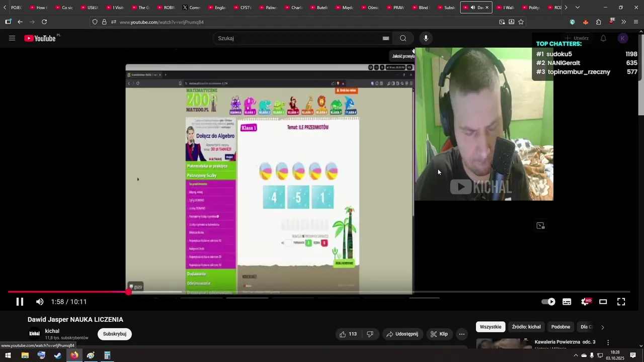Mute the video volume
Screen dimensions: 644x362
(x=40, y=302)
